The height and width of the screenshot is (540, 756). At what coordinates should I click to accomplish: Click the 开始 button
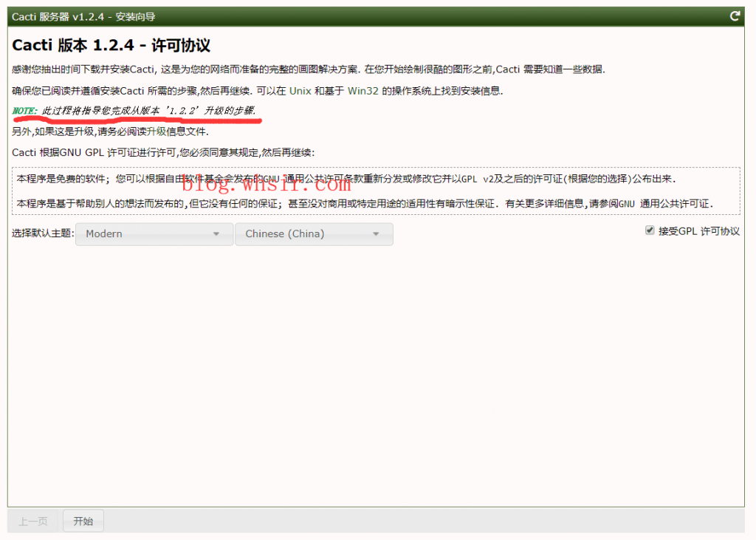pos(83,522)
